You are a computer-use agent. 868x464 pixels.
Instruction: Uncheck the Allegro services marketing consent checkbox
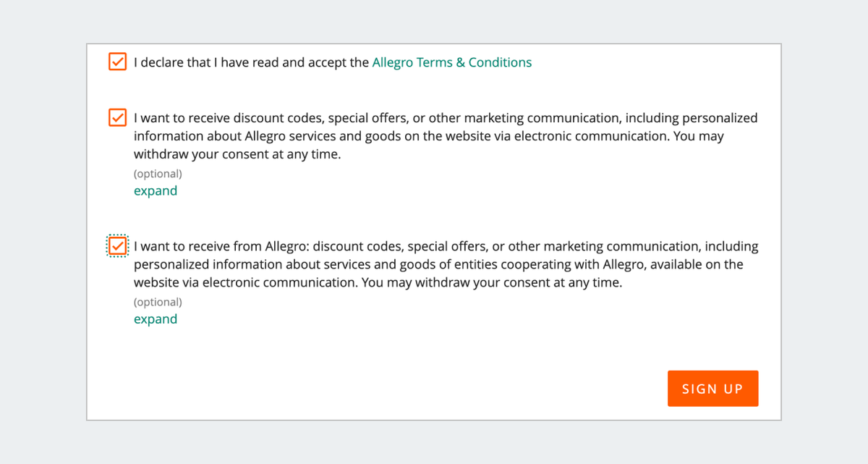117,117
